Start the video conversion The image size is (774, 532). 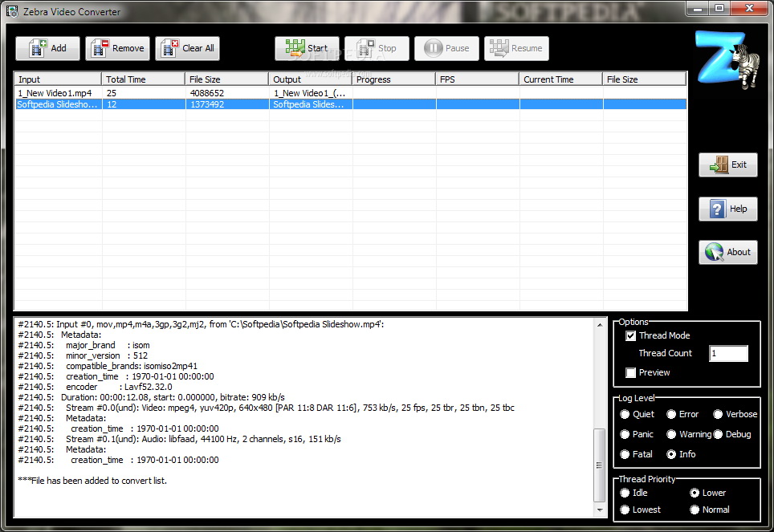pyautogui.click(x=307, y=48)
